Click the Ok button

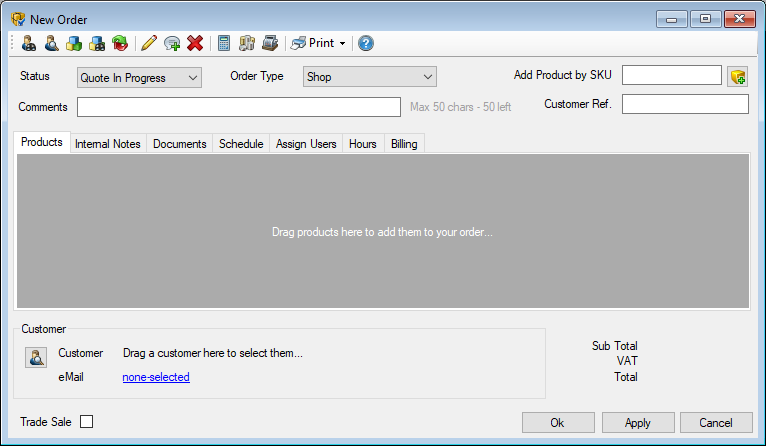(x=558, y=423)
